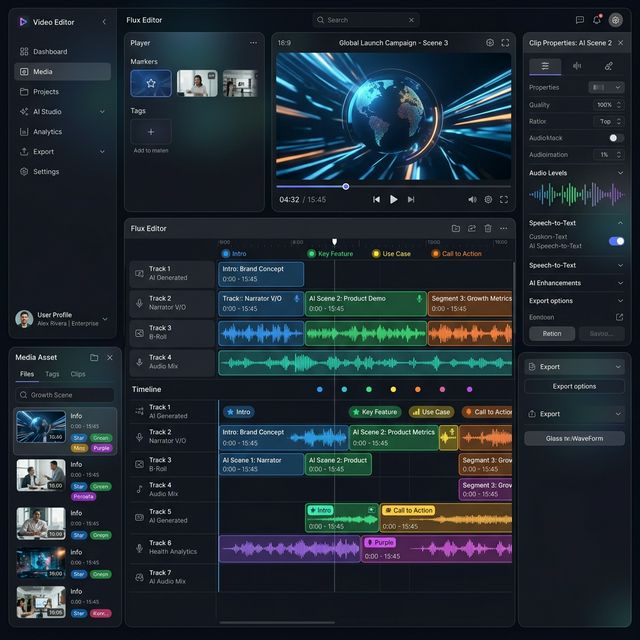Skip to the previous frame in player
Screen dimensions: 640x640
coord(377,199)
